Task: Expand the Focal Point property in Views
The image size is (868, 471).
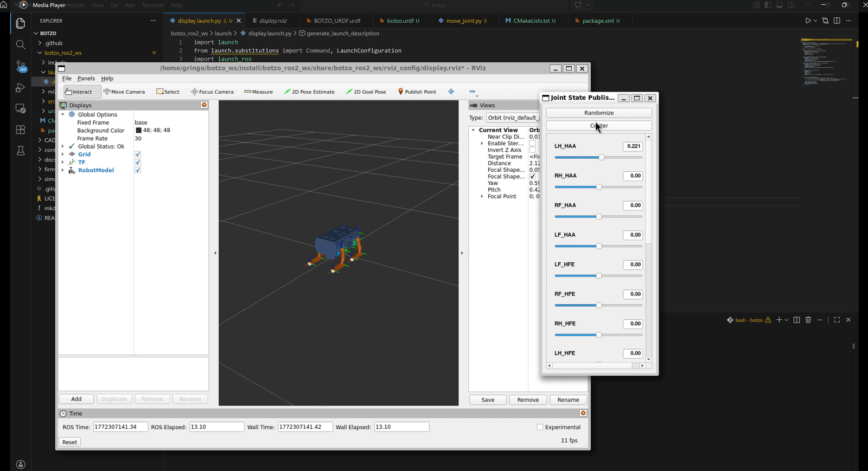Action: 482,196
